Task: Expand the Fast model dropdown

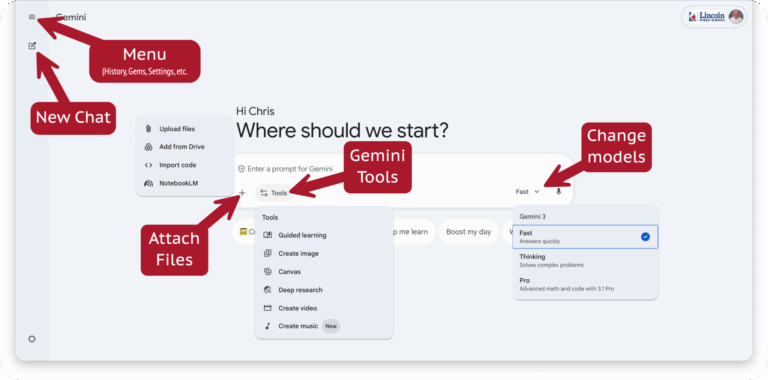Action: pos(528,191)
